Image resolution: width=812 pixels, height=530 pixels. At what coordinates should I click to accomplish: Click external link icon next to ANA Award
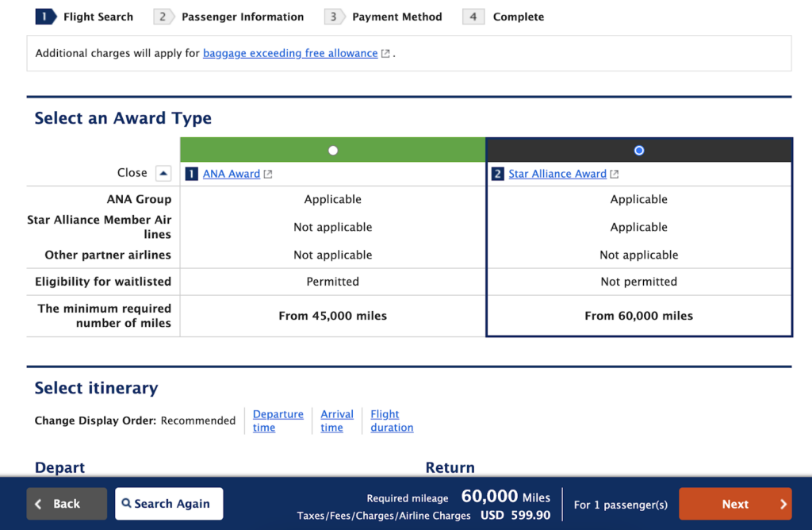(x=268, y=174)
